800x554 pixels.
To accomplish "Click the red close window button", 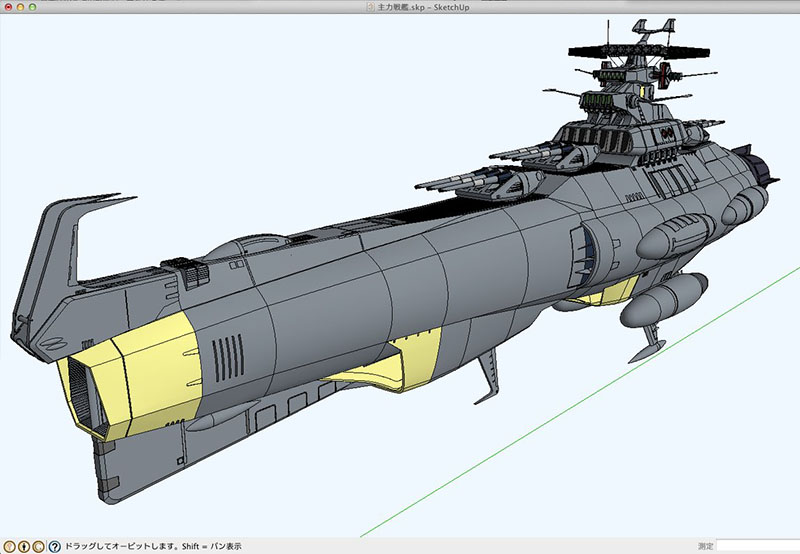I will pos(8,7).
